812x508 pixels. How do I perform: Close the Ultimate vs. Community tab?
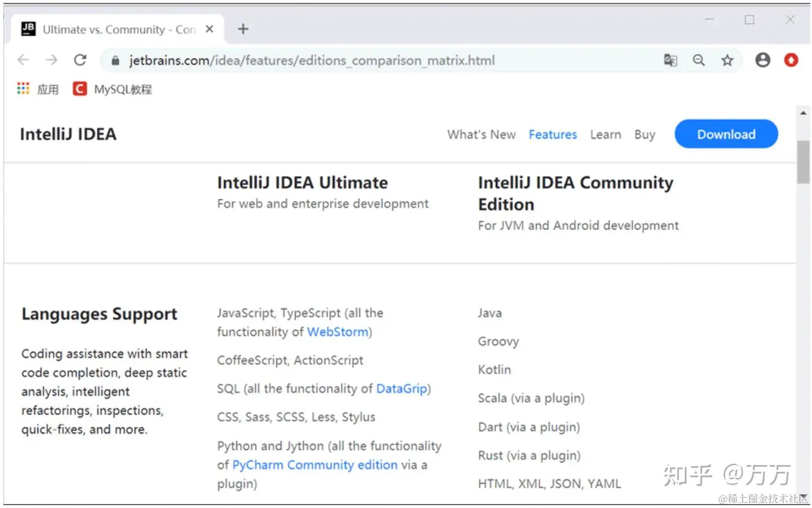point(209,29)
